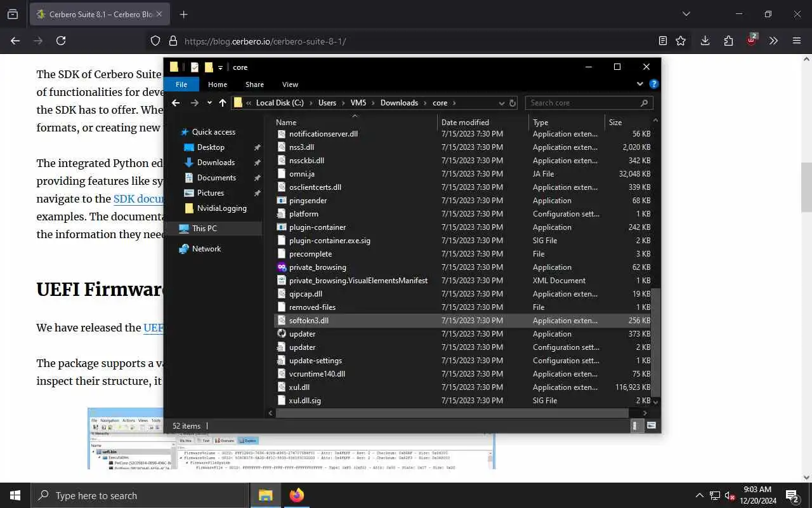
Task: Click the search magnifier in Explorer
Action: (x=644, y=103)
